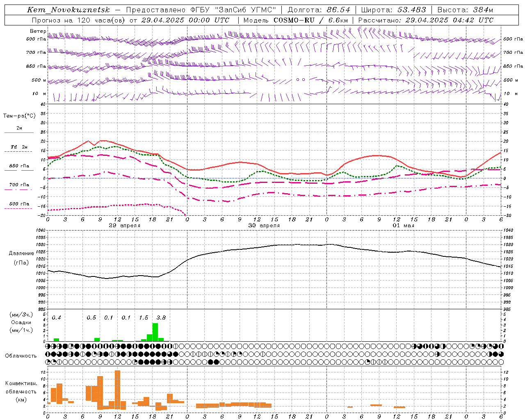Click the '30 апреля' date label
This screenshot has height=420, width=525.
tap(264, 226)
